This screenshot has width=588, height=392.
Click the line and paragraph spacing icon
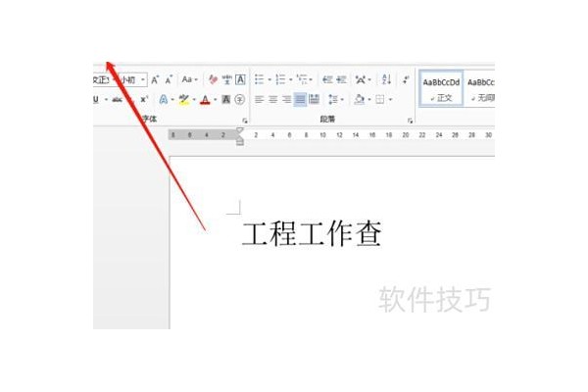pyautogui.click(x=333, y=99)
